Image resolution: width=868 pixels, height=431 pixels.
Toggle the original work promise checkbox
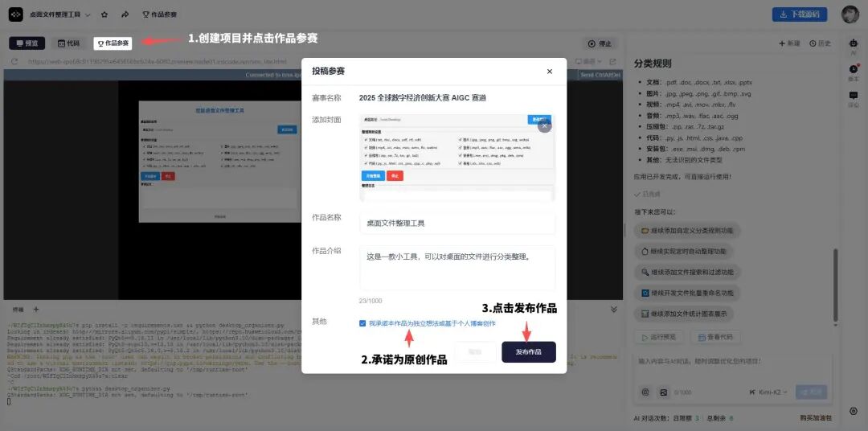[362, 323]
